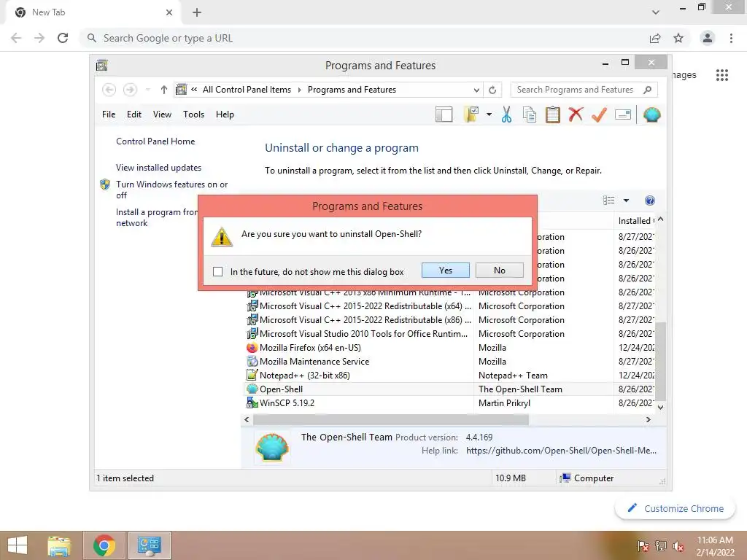Tick 'do not show me this dialog box'
747x560 pixels.
pos(217,271)
